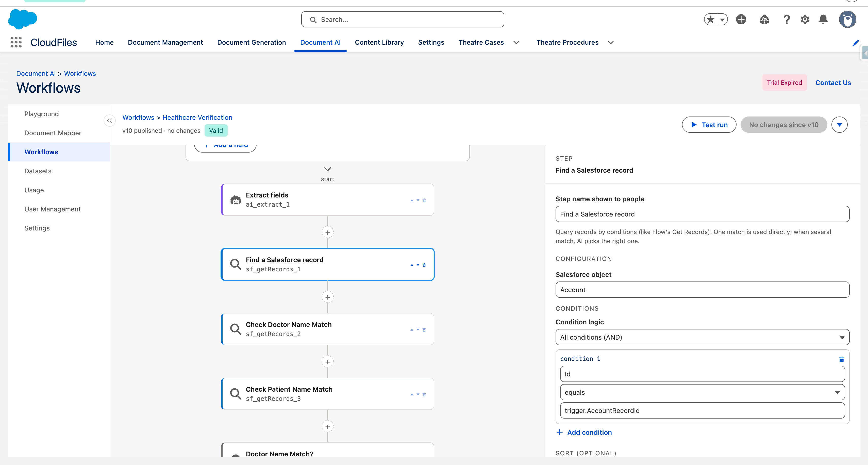868x465 pixels.
Task: Click the global Search field
Action: click(x=403, y=20)
